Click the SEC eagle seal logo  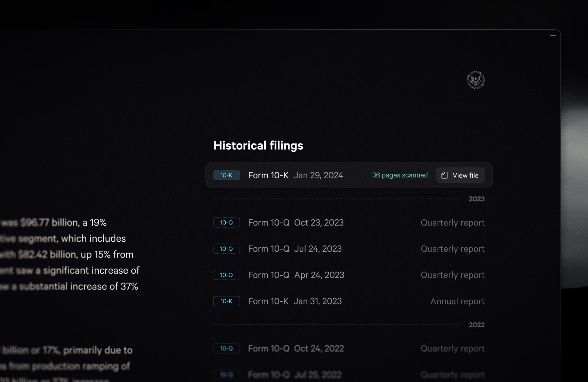tap(475, 80)
